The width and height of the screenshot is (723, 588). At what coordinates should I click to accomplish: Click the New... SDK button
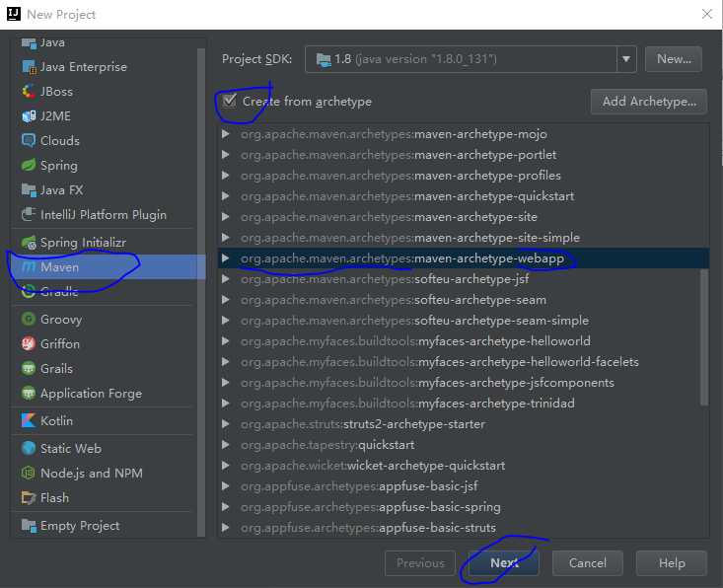(674, 59)
